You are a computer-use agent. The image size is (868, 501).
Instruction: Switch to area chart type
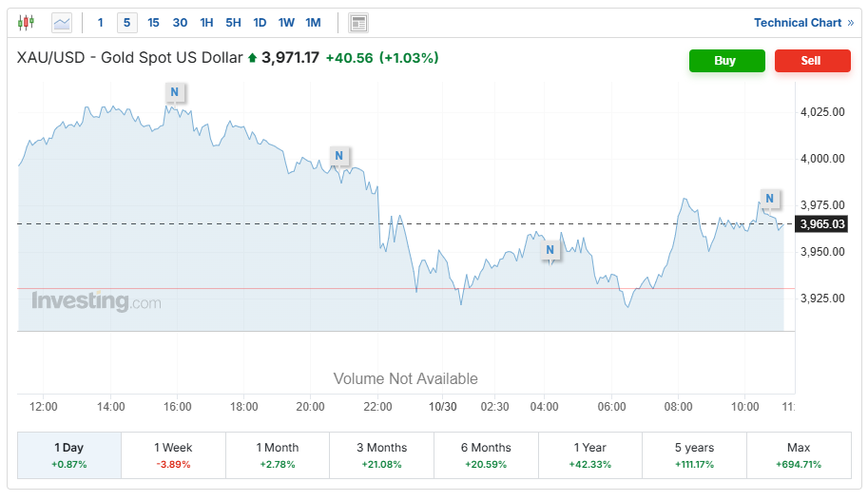click(x=62, y=23)
